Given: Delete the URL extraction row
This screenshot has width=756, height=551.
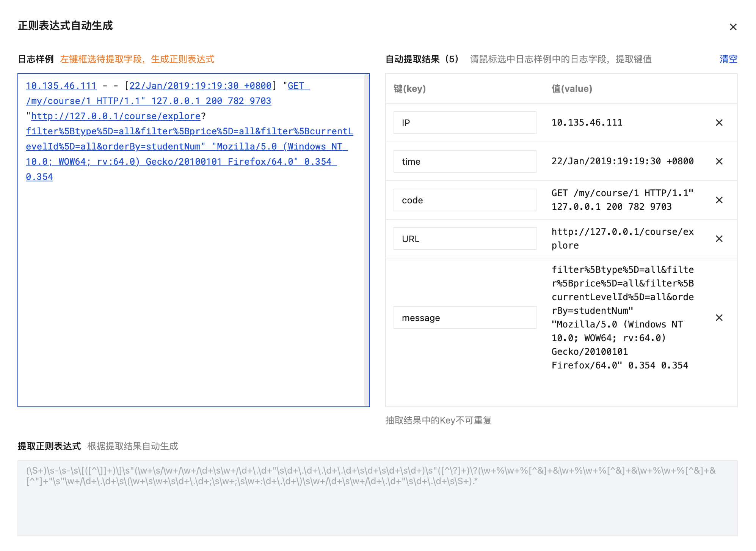Looking at the screenshot, I should click(719, 239).
